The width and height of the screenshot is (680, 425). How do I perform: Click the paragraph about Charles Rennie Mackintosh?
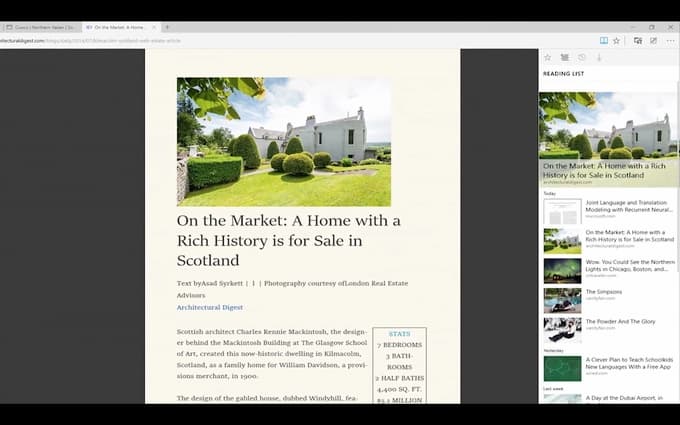pyautogui.click(x=272, y=354)
